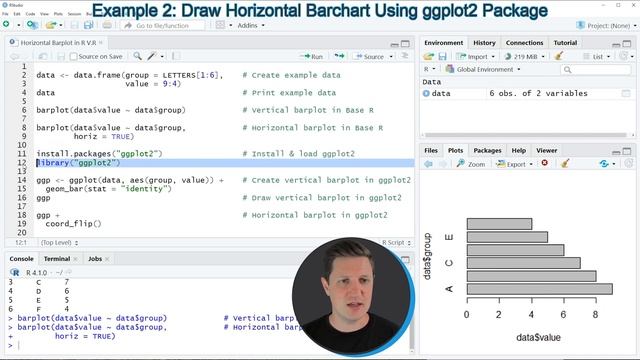The height and width of the screenshot is (360, 640).
Task: Switch to the Packages tab
Action: [x=487, y=151]
